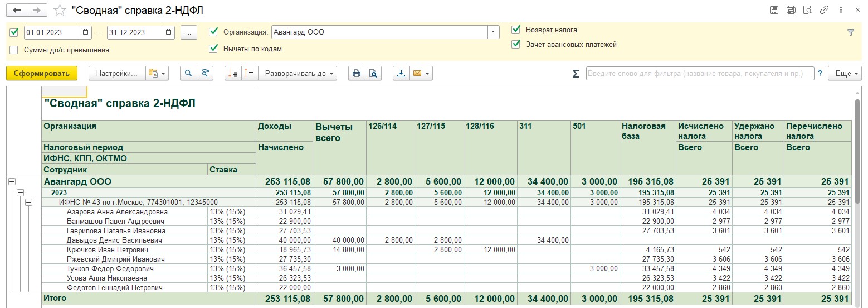The width and height of the screenshot is (868, 308).
Task: Click the find next icon in toolbar
Action: coord(205,73)
